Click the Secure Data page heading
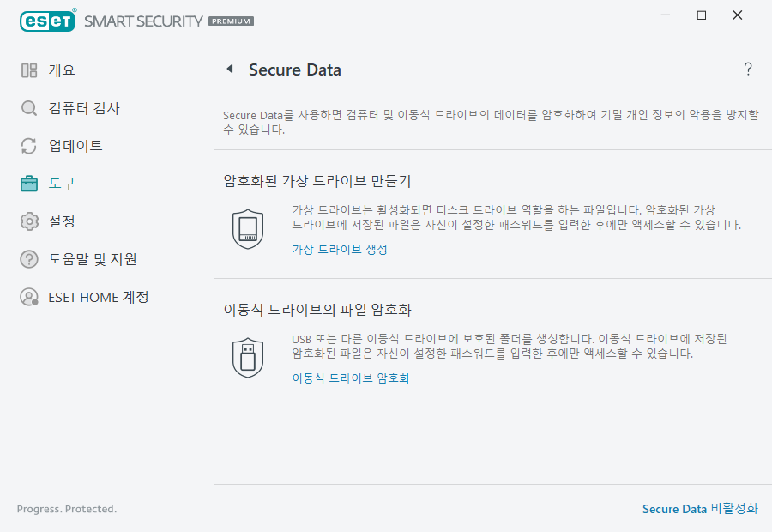Screen dimensions: 772x532 [x=295, y=70]
